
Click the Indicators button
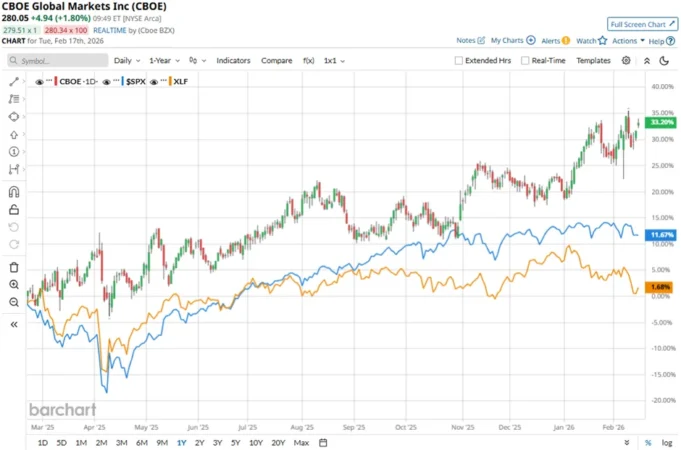[234, 61]
